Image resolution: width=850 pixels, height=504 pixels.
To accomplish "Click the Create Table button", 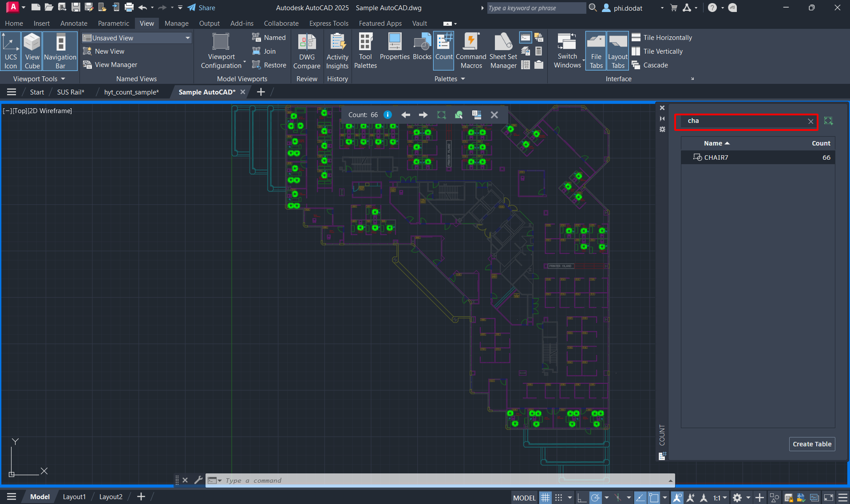I will 812,444.
